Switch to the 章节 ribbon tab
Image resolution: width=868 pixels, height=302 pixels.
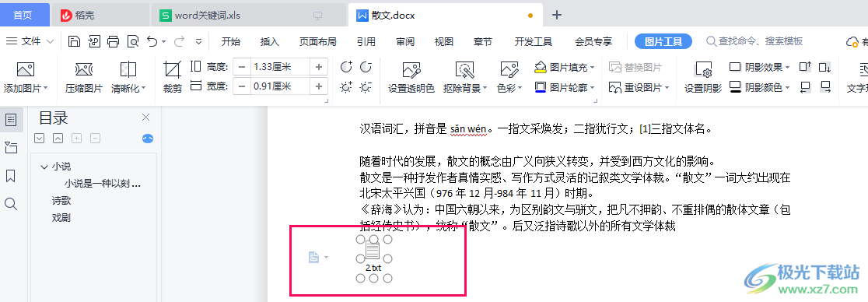coord(483,41)
